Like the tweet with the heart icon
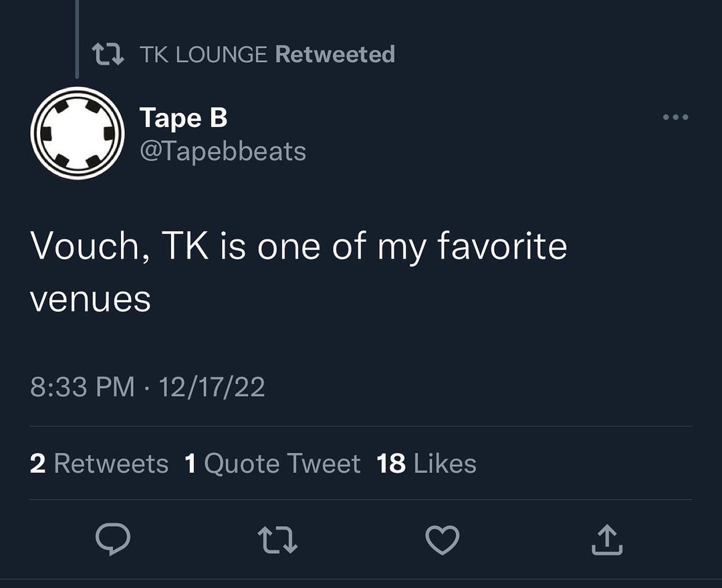722x588 pixels. click(443, 539)
